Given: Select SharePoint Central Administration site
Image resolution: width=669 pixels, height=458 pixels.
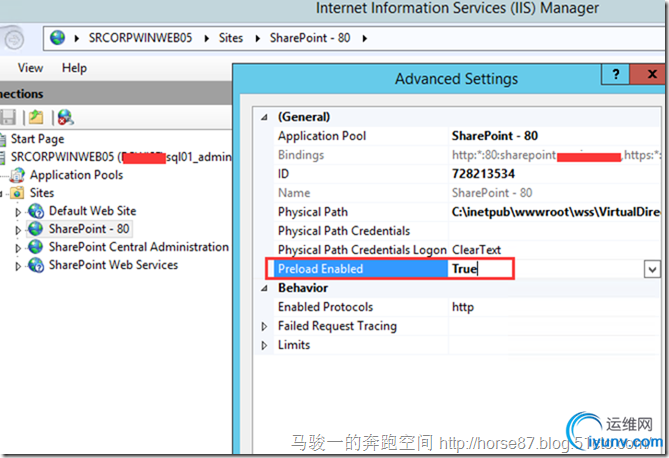Looking at the screenshot, I should tap(139, 247).
